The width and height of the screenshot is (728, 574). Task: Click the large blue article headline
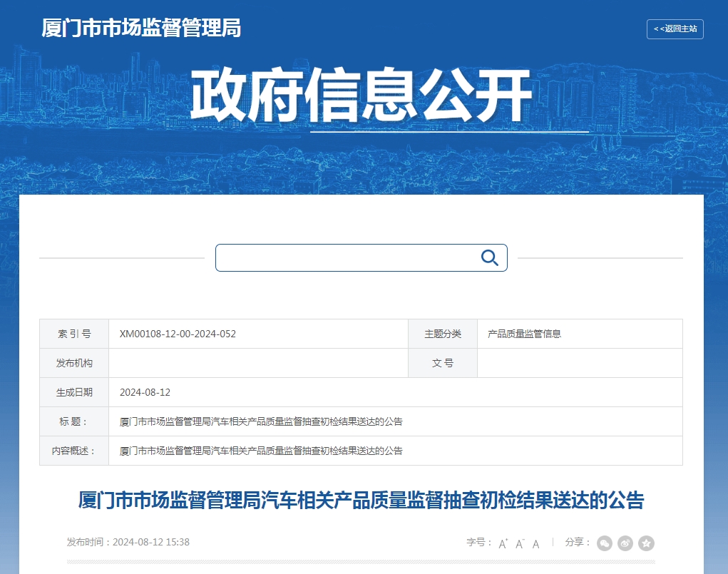click(362, 500)
